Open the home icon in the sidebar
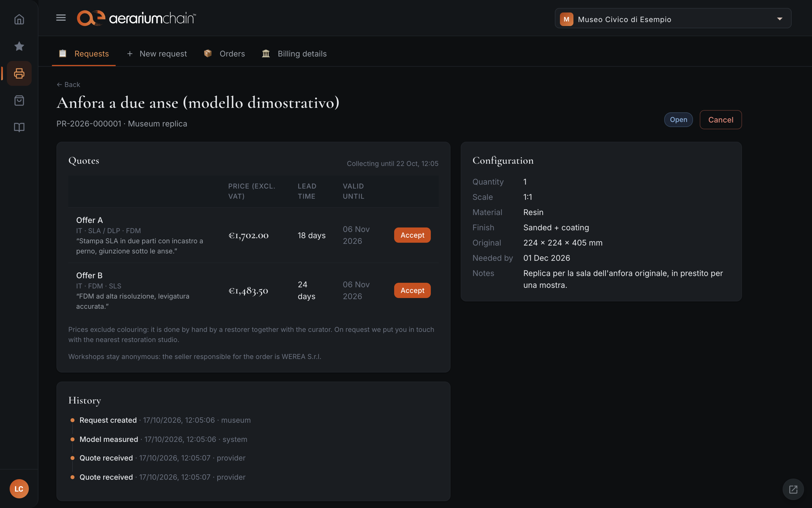The image size is (812, 508). click(x=19, y=19)
